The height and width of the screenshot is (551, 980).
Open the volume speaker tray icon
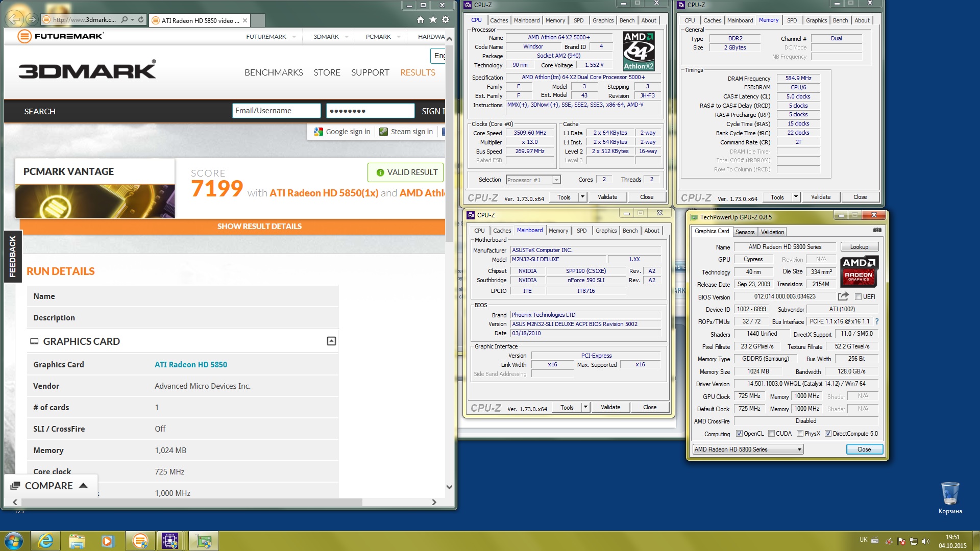926,541
